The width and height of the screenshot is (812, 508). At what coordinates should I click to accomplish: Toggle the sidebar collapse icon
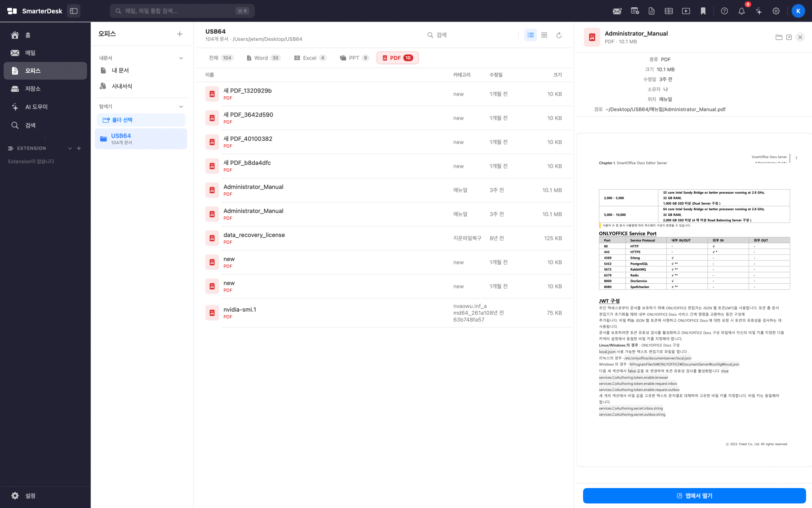[74, 11]
